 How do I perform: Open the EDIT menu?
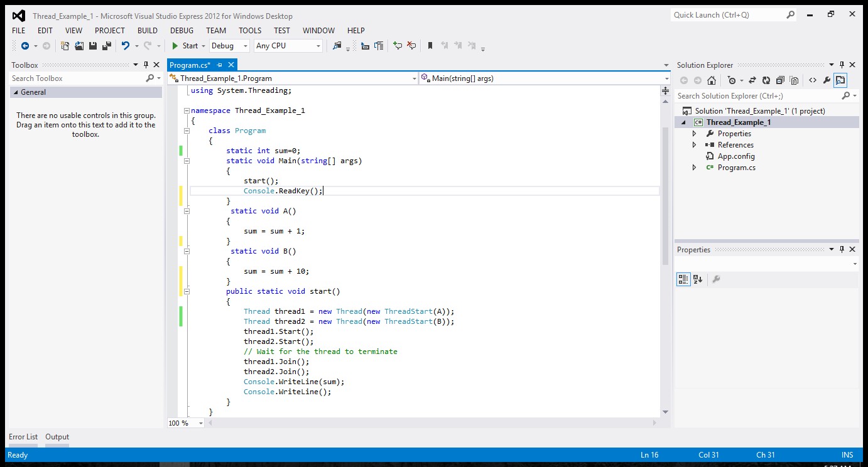point(45,30)
